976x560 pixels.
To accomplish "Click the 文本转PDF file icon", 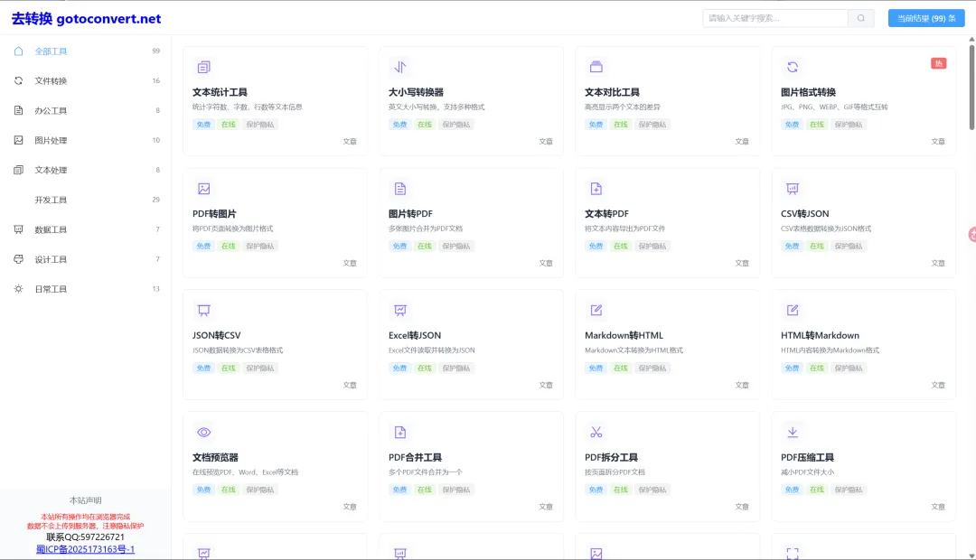I will point(596,189).
